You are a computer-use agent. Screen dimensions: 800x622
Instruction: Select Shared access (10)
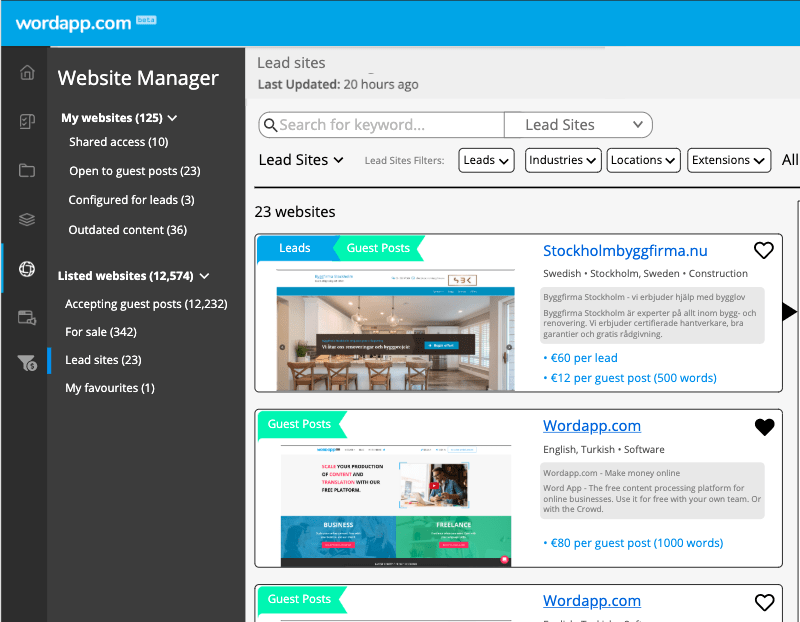click(118, 142)
